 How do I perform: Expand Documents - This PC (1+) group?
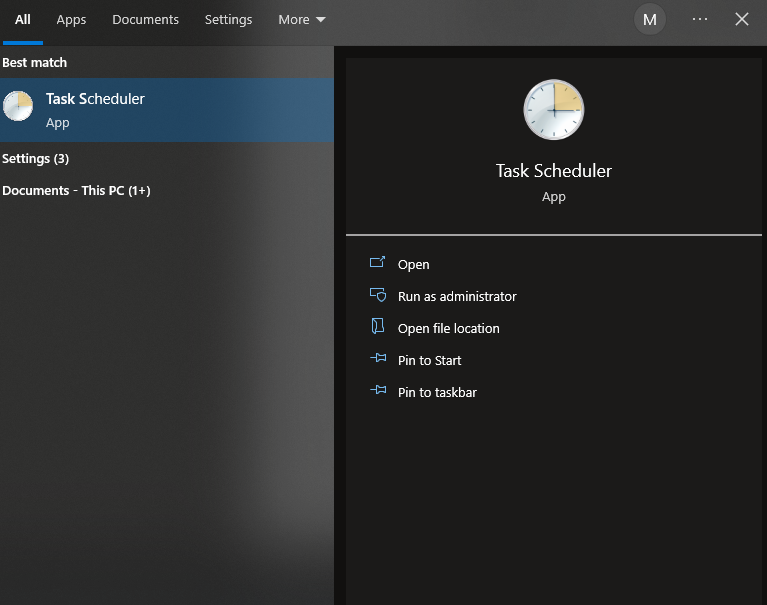pos(76,190)
